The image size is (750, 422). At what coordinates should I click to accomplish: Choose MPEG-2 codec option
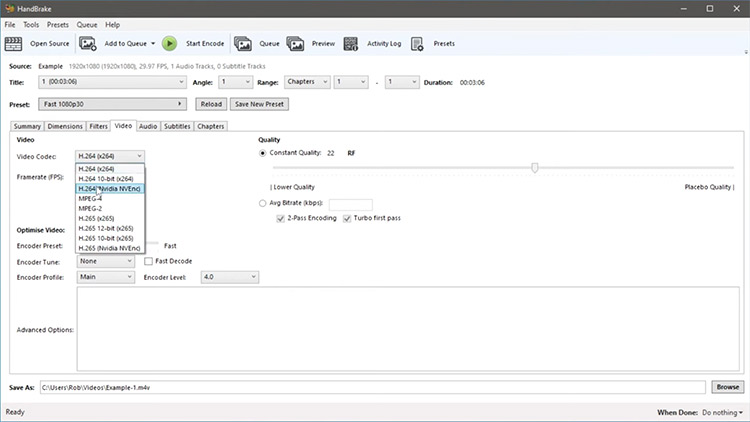(x=110, y=209)
